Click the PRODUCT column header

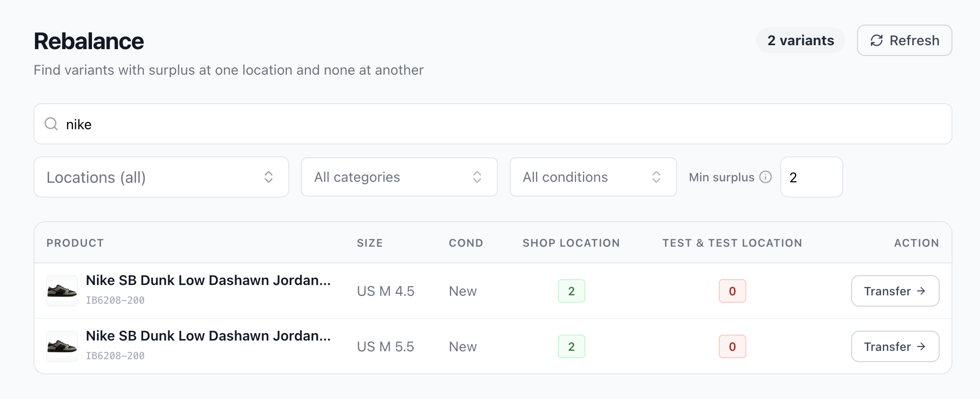[x=75, y=243]
